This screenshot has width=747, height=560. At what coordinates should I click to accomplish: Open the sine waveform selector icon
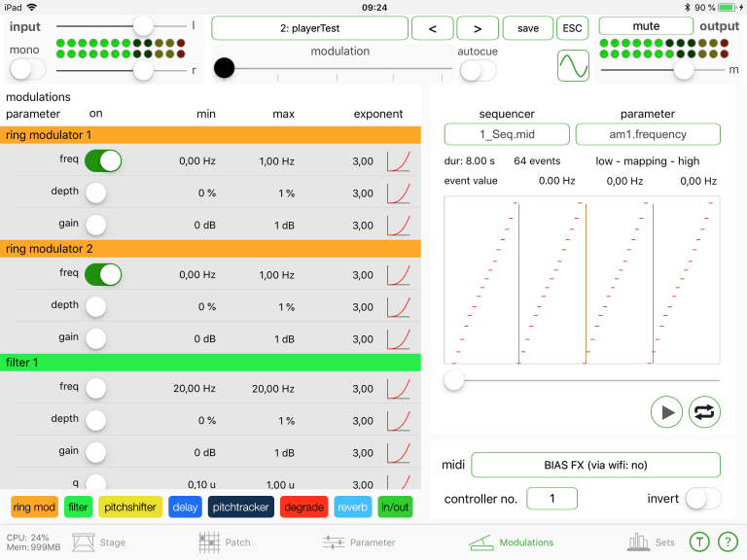[573, 66]
